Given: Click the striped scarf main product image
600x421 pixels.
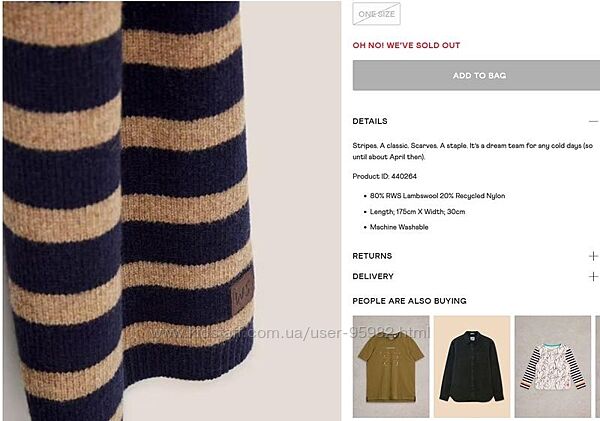Looking at the screenshot, I should pyautogui.click(x=172, y=210).
